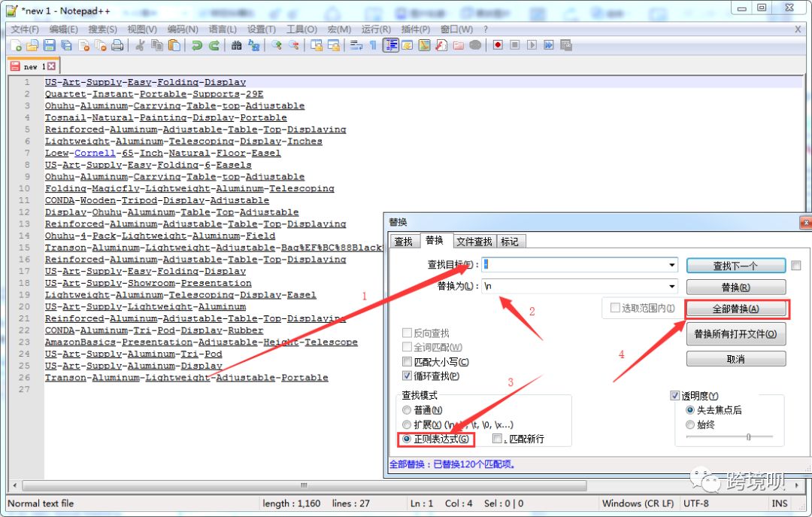The height and width of the screenshot is (517, 812).
Task: Toggle synchronized vertical scrolling icon
Action: (316, 46)
